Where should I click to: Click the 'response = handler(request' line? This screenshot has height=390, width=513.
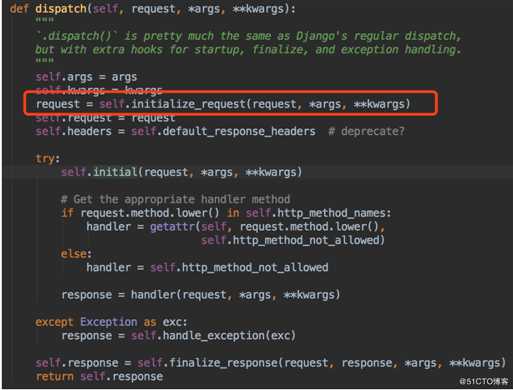tap(201, 295)
